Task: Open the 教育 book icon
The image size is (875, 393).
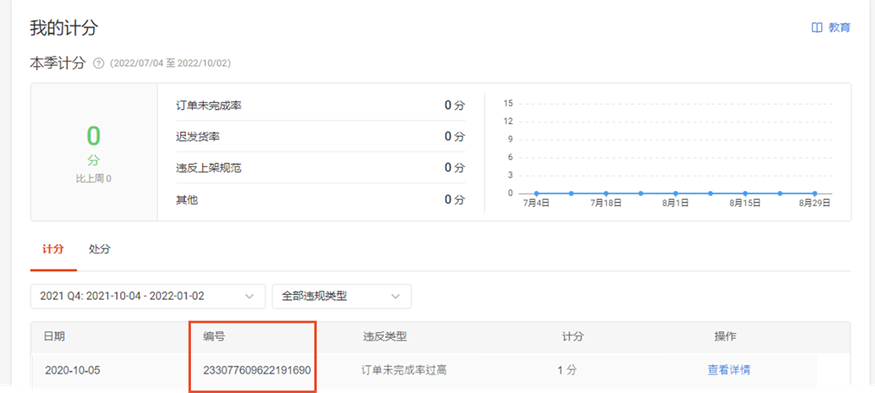Action: point(817,28)
